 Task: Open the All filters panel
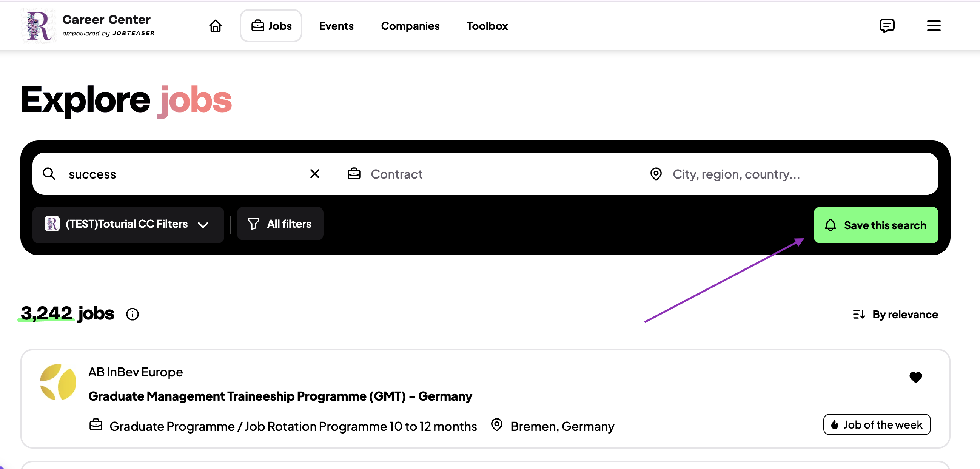coord(280,224)
